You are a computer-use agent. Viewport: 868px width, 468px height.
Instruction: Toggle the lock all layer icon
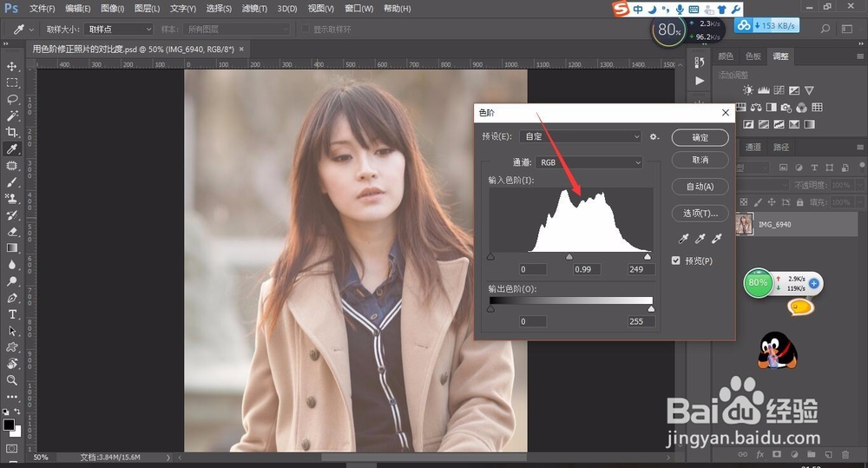click(800, 202)
